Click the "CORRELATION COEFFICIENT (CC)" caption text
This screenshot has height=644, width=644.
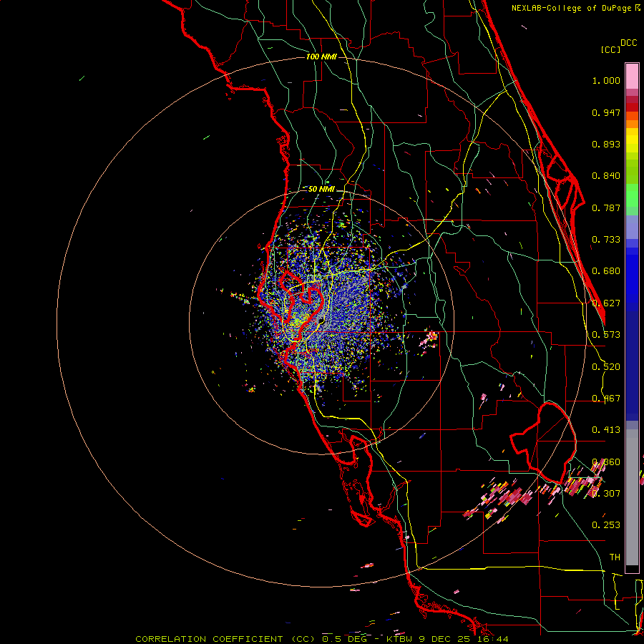click(x=226, y=639)
